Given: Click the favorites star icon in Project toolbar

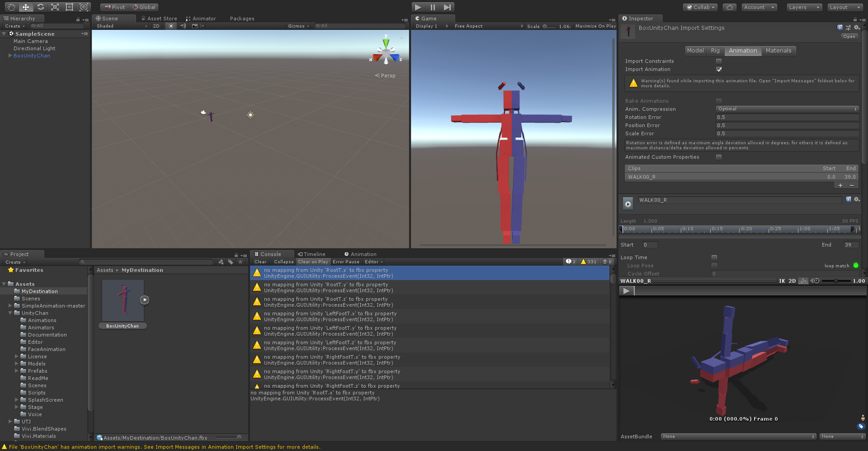Looking at the screenshot, I should 241,262.
